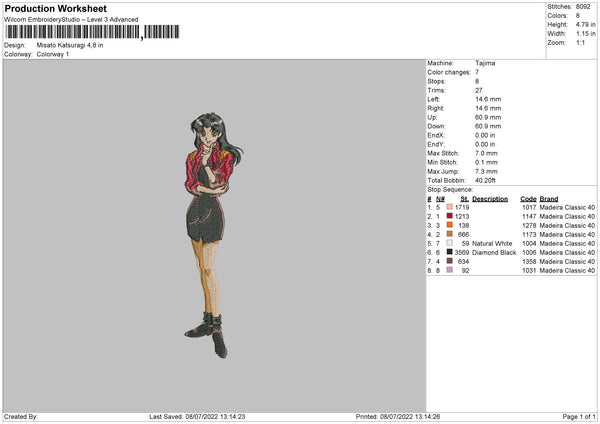
Task: Click the 'N#' column header
Action: coord(440,199)
